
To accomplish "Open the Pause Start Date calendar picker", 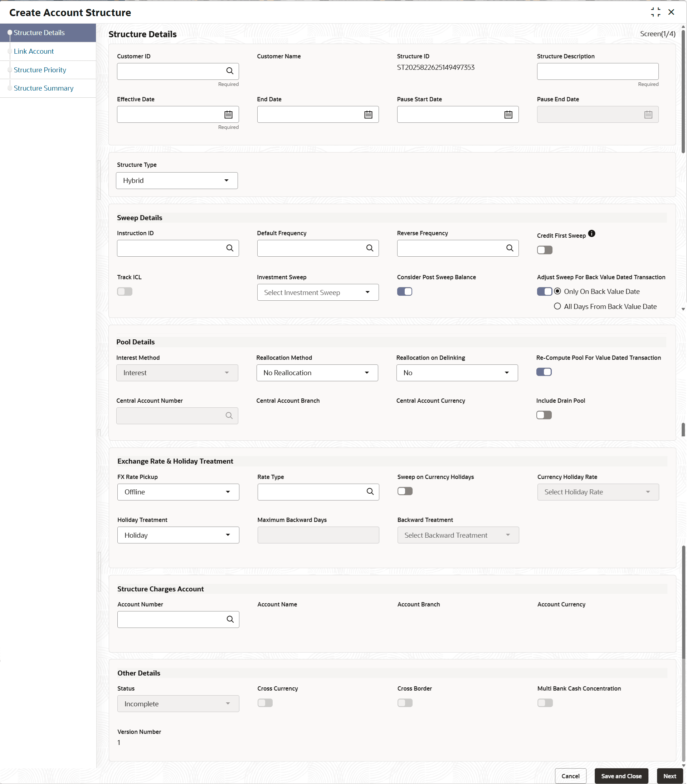I will (508, 114).
